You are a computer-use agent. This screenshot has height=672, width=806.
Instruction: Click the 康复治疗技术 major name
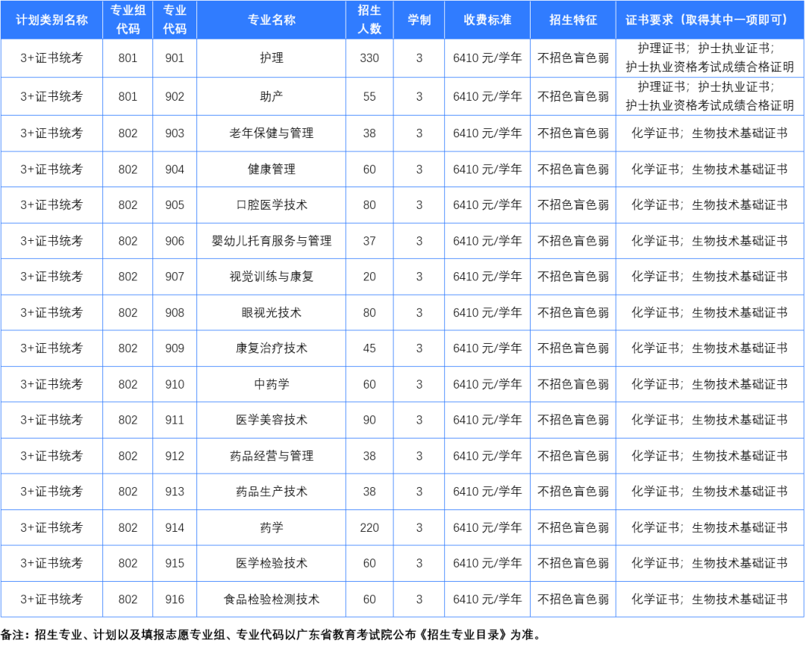pyautogui.click(x=271, y=348)
